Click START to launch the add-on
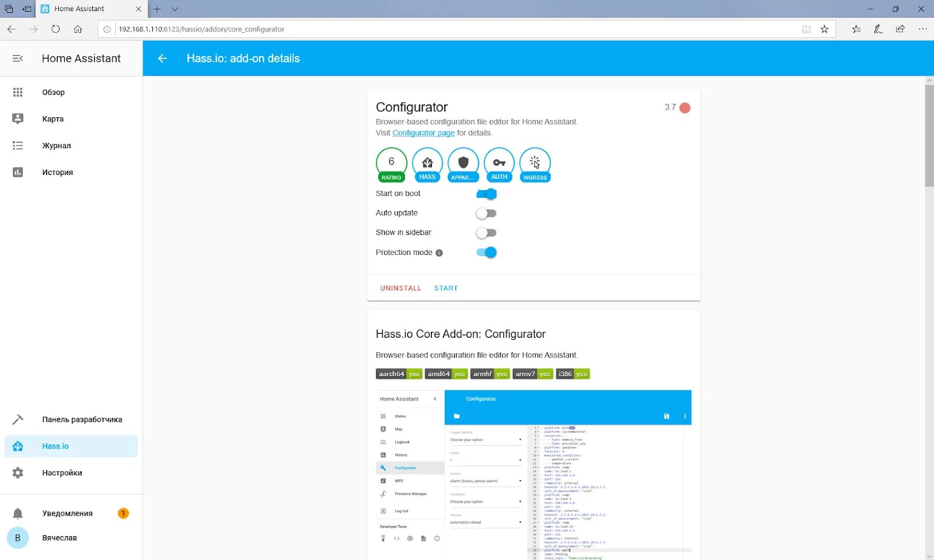934x560 pixels. point(446,288)
